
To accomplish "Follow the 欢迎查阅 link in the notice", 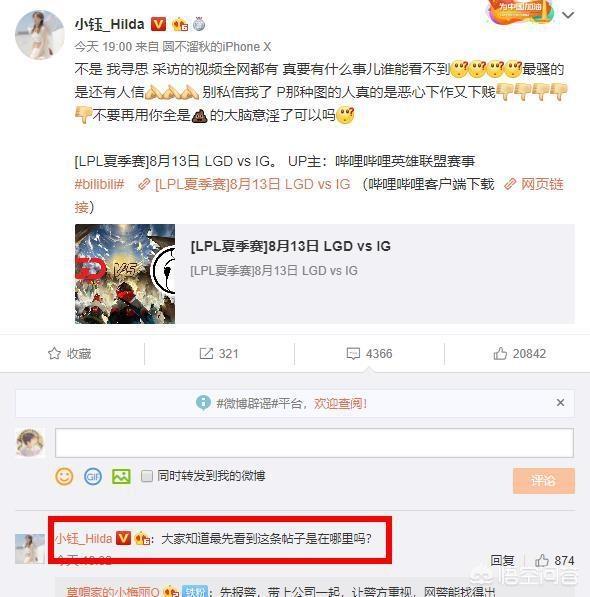I will [x=340, y=403].
